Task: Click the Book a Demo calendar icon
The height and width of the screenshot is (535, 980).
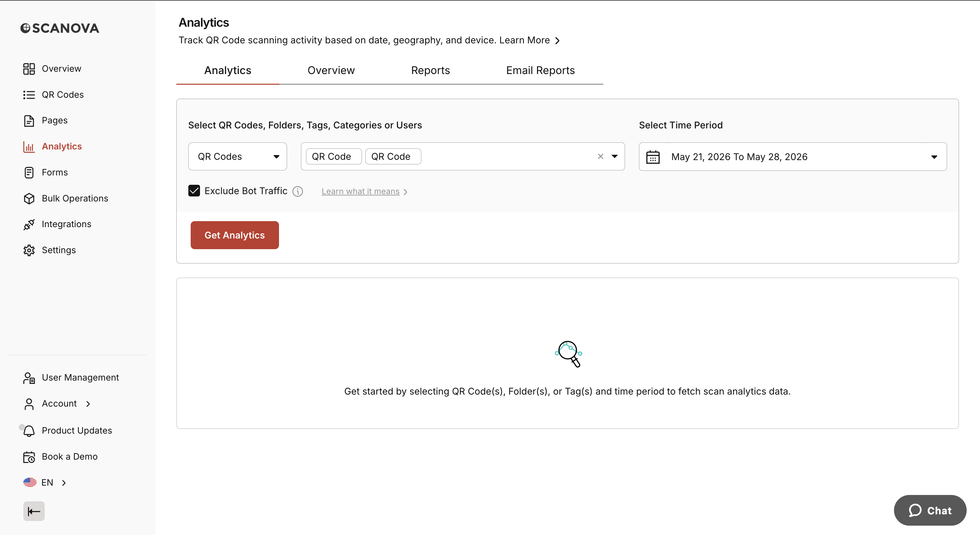Action: click(x=29, y=457)
